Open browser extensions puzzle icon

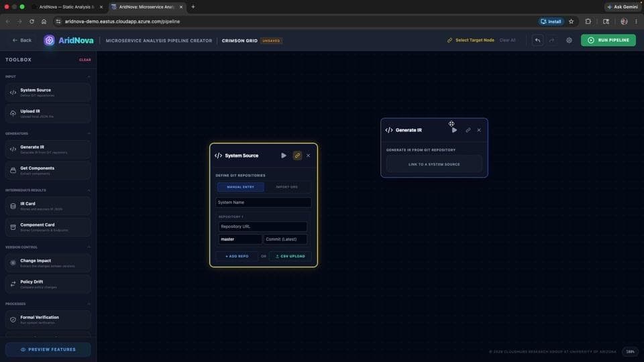click(x=588, y=21)
